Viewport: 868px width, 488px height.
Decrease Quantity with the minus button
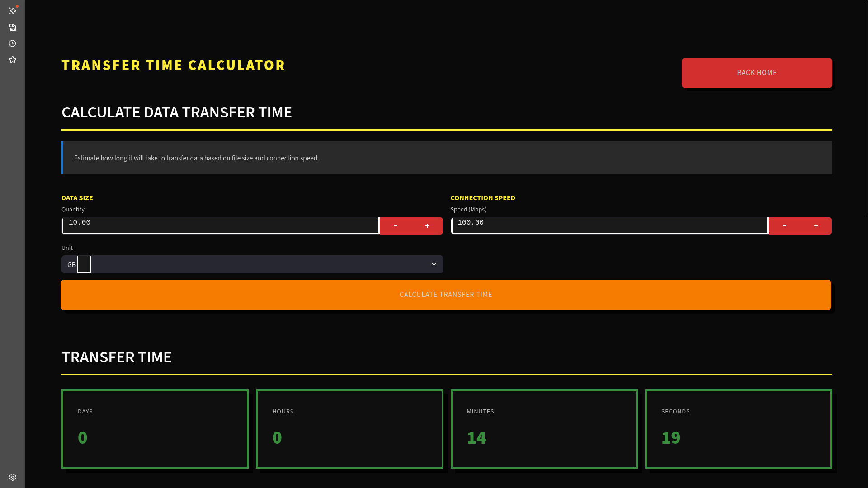tap(396, 226)
